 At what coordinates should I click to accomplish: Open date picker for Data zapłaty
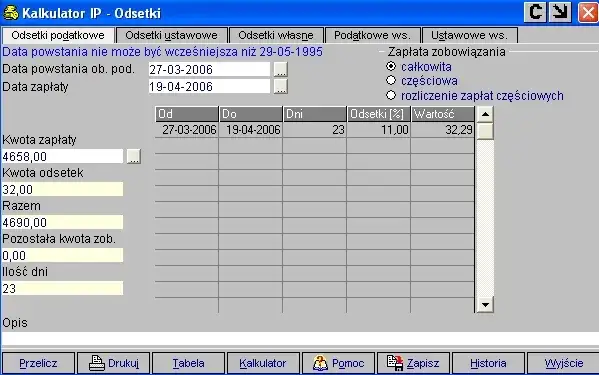tap(281, 86)
